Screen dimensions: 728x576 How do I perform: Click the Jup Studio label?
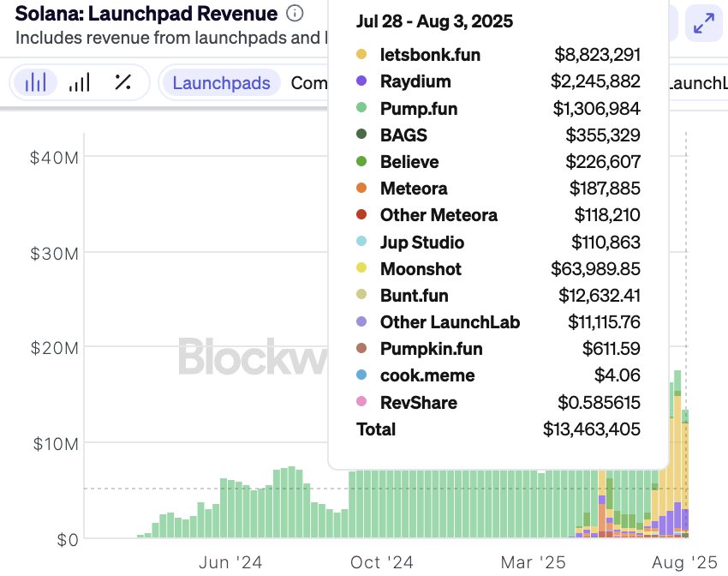pos(422,242)
